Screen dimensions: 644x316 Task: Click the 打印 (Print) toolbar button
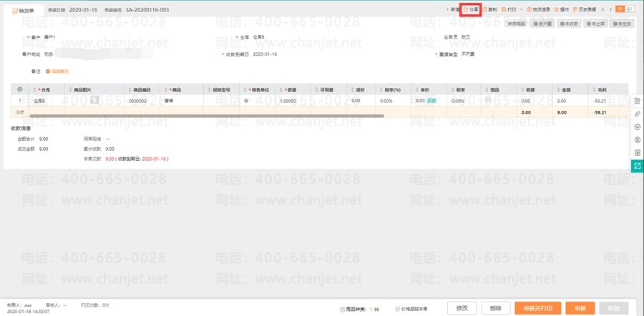(x=509, y=9)
